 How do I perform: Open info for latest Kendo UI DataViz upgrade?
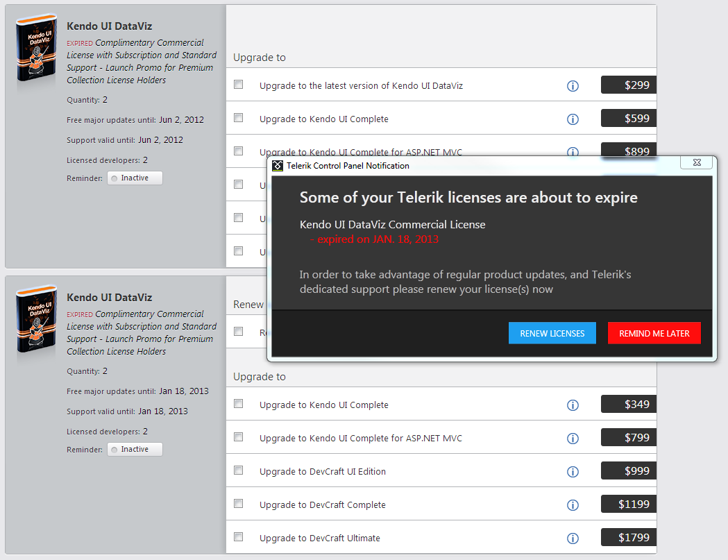click(x=573, y=86)
